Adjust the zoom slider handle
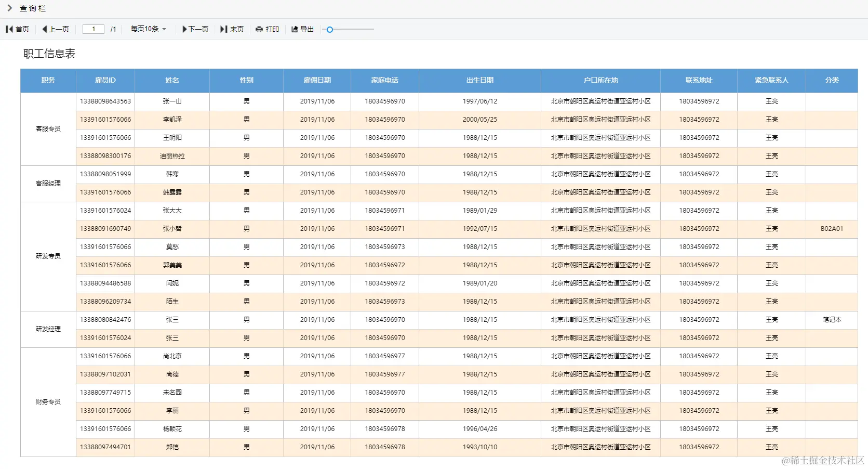 tap(330, 30)
